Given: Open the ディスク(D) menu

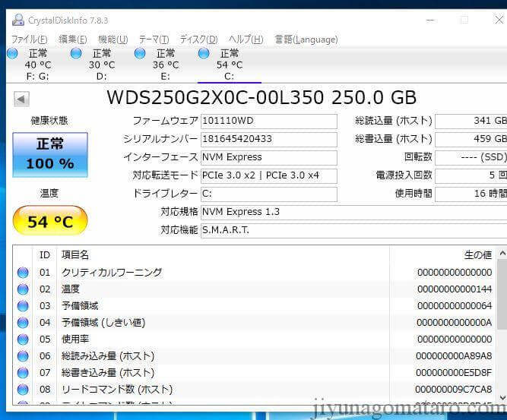Looking at the screenshot, I should 198,39.
